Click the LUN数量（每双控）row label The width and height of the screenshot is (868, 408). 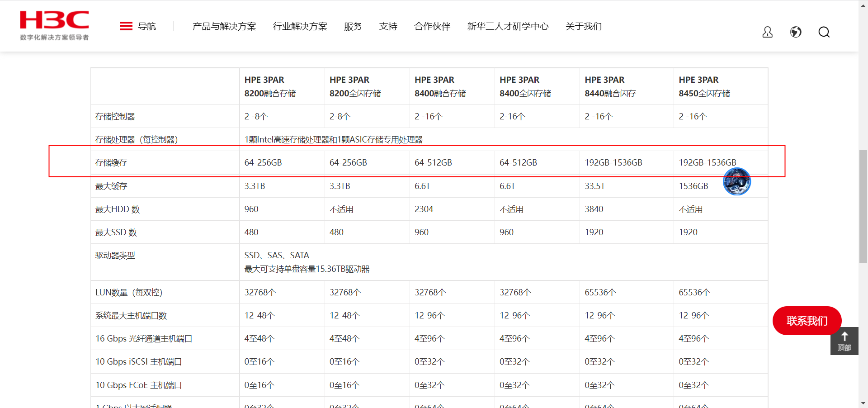[x=128, y=292]
